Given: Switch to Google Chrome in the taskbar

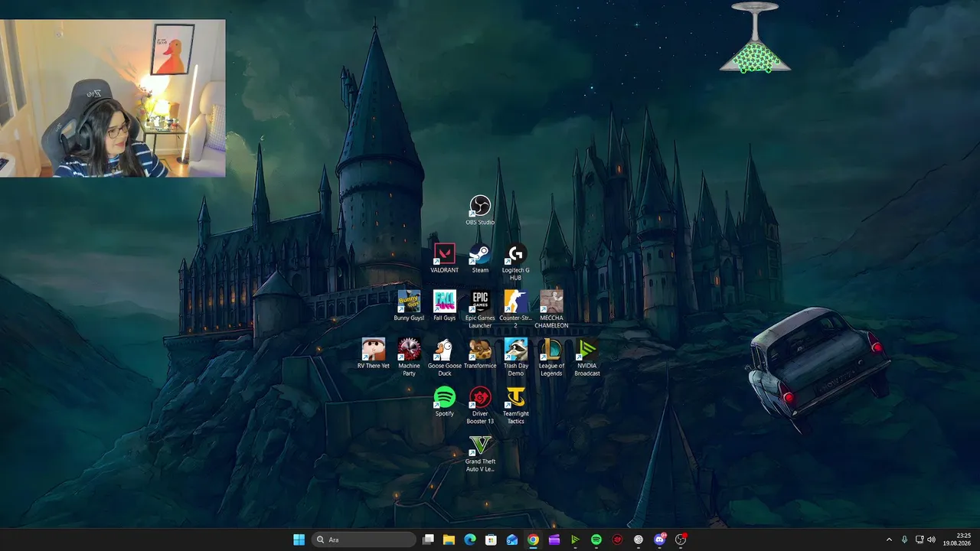Looking at the screenshot, I should pos(533,540).
